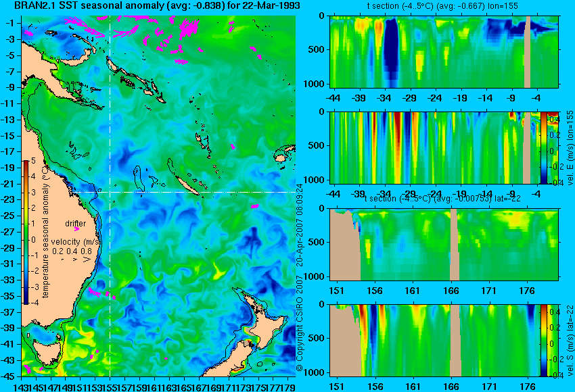Click the BRAN2.1 SST seasonal anomaly title
Image resolution: width=575 pixels, height=392 pixels.
tap(157, 6)
